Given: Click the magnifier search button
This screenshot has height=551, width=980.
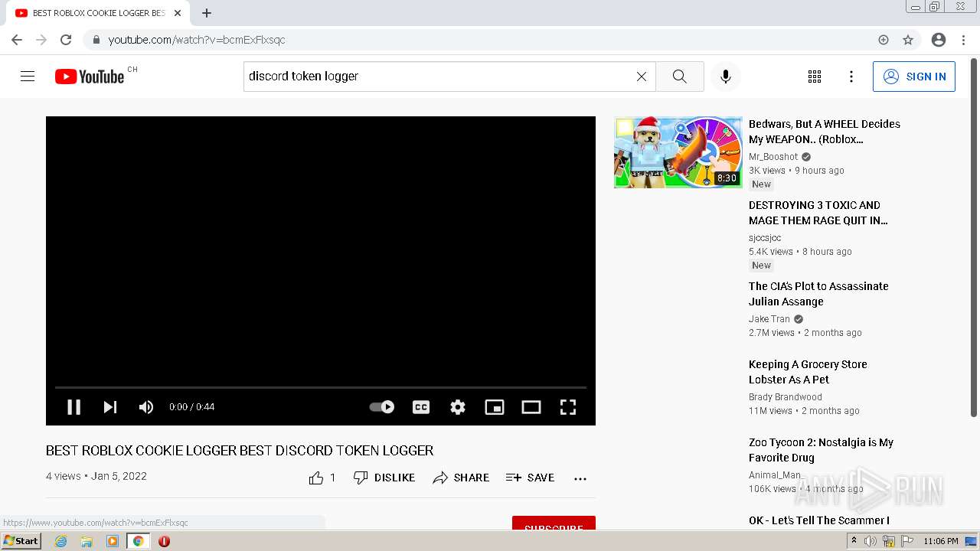Looking at the screenshot, I should coord(679,77).
